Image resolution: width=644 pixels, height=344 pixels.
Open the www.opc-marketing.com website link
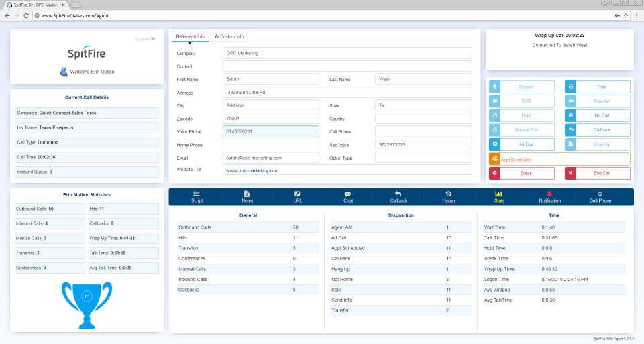[x=252, y=170]
